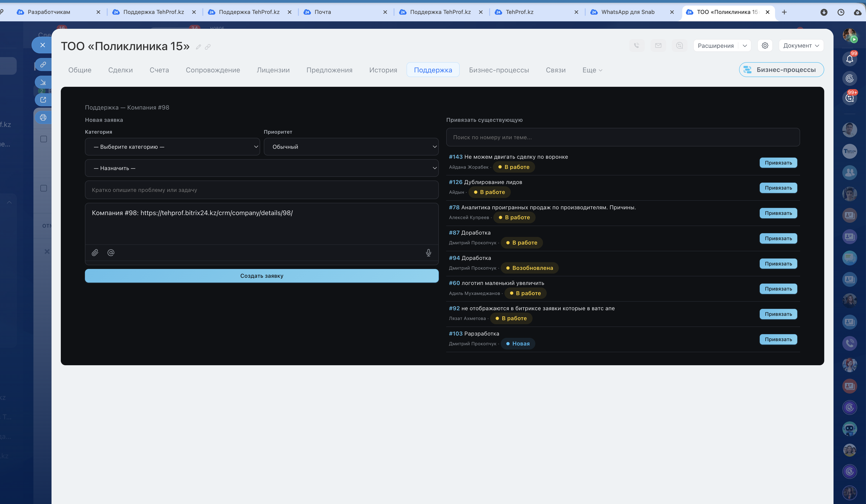This screenshot has width=866, height=504.
Task: Click the email envelope icon in header
Action: (658, 45)
